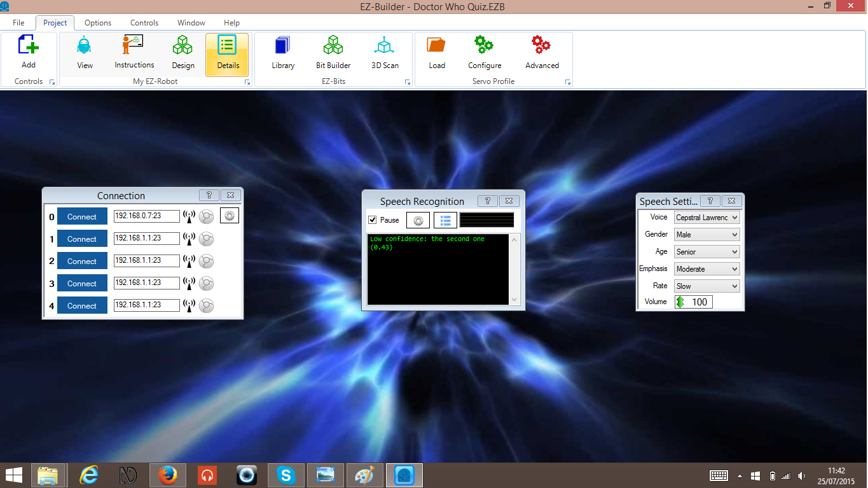Expand Servo Profile group launcher arrow
Image resolution: width=868 pixels, height=488 pixels.
(568, 82)
